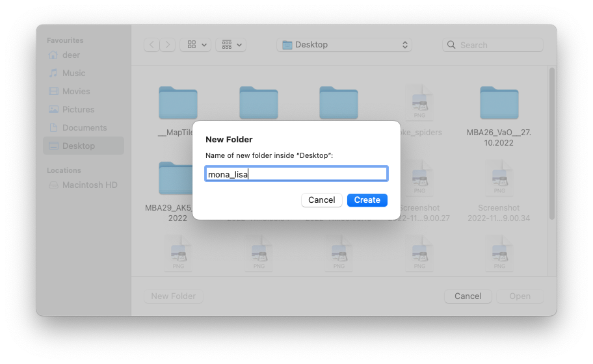The image size is (593, 364).
Task: Open the icon view mode dropdown
Action: coord(195,45)
